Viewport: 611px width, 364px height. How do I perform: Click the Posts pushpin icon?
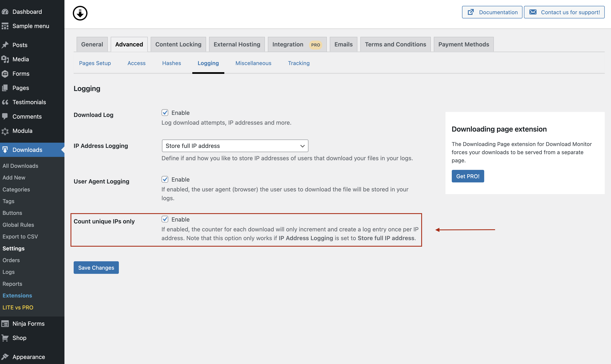pos(5,45)
